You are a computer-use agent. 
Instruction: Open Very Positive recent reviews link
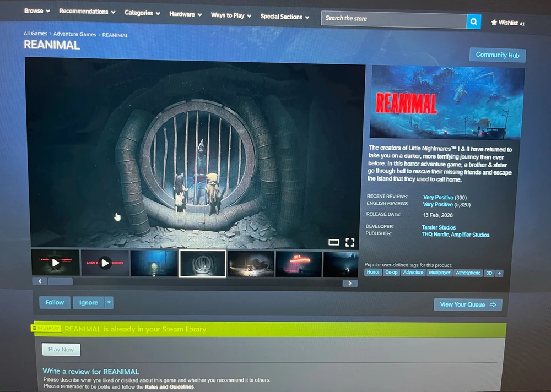(438, 198)
